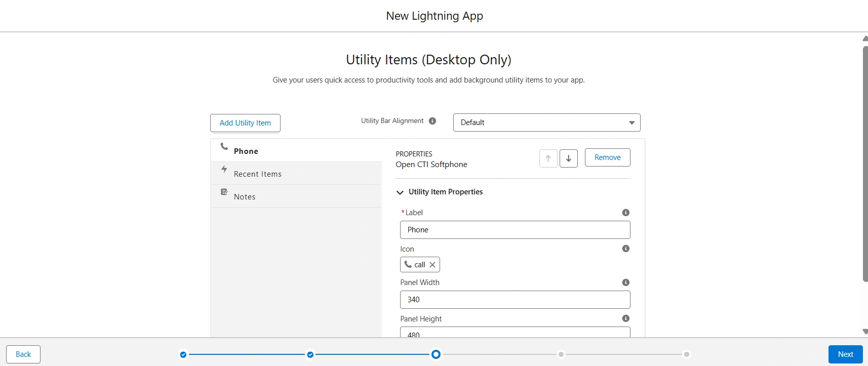
Task: Select the Recent Items utility item
Action: [x=296, y=174]
